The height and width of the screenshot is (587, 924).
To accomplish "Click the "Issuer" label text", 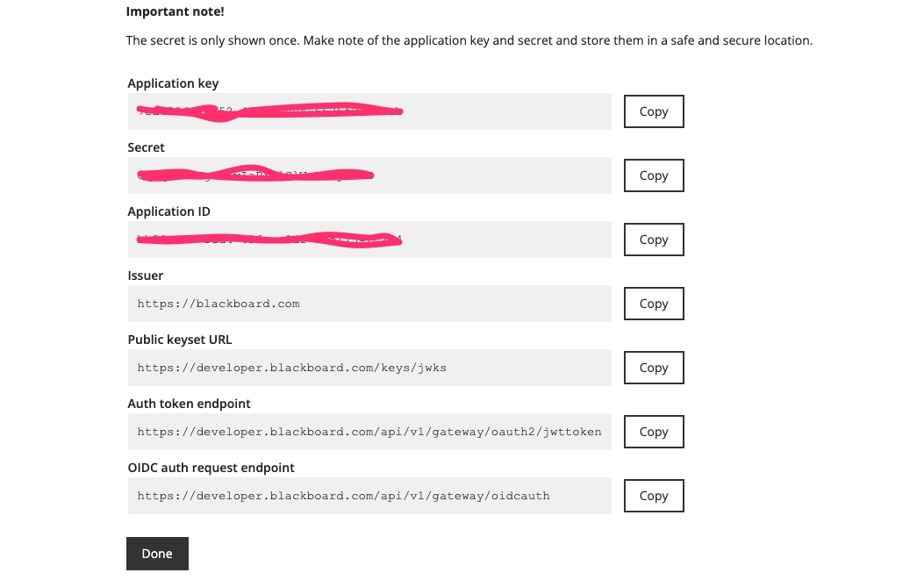I will pos(146,276).
